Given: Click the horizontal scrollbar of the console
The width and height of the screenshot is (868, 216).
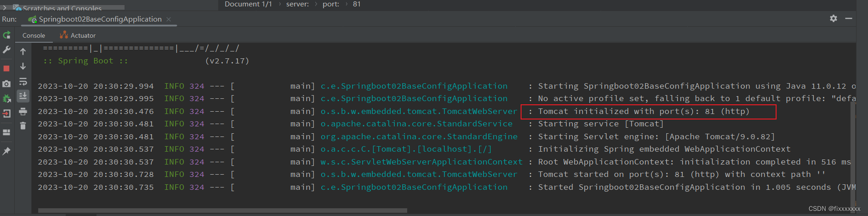Looking at the screenshot, I should [222, 210].
